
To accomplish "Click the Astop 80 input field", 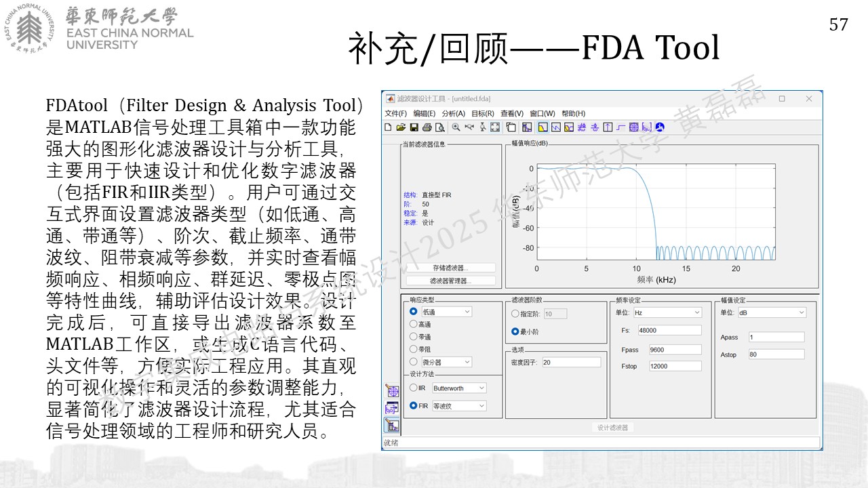I will point(776,354).
